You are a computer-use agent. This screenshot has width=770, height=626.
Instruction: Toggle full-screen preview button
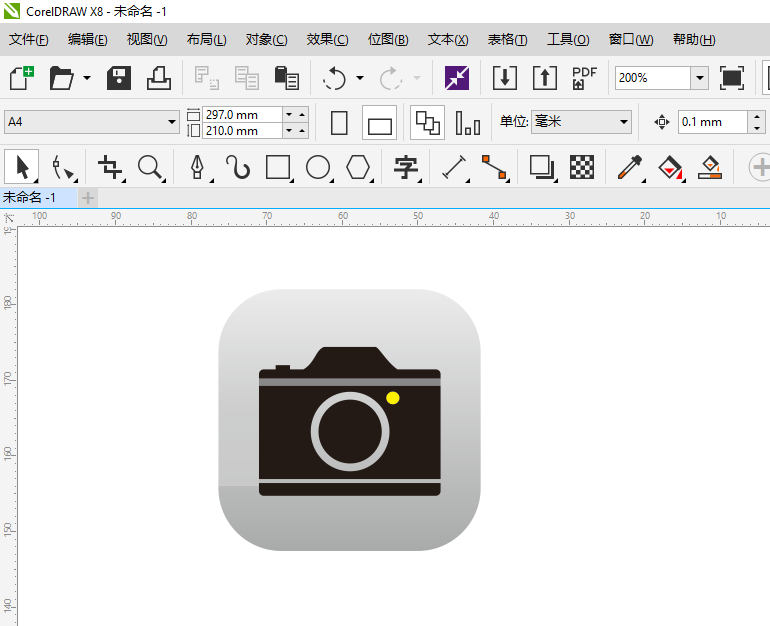tap(732, 78)
